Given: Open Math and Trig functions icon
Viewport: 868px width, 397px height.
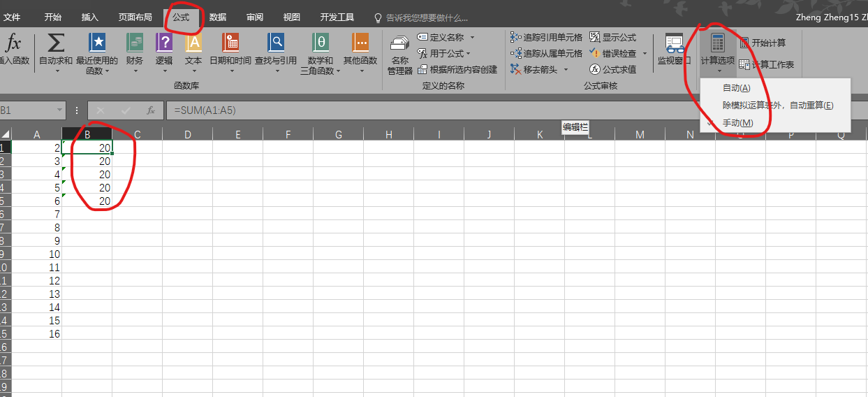Looking at the screenshot, I should click(x=321, y=43).
